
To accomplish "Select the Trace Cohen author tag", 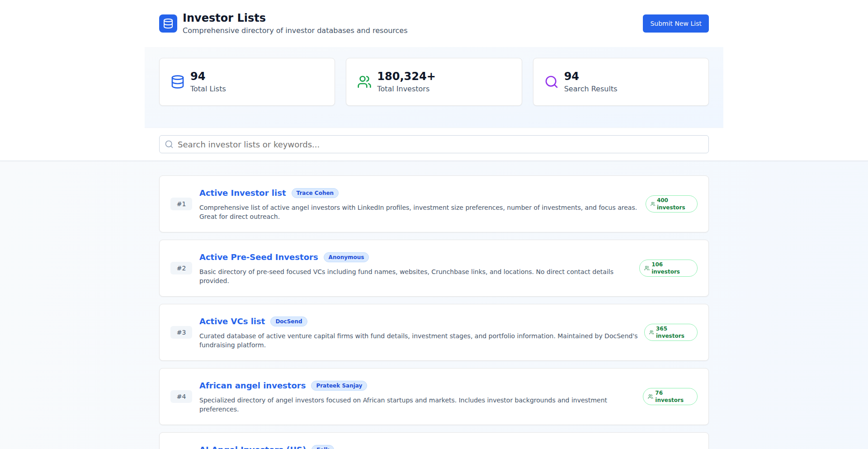I will 315,193.
